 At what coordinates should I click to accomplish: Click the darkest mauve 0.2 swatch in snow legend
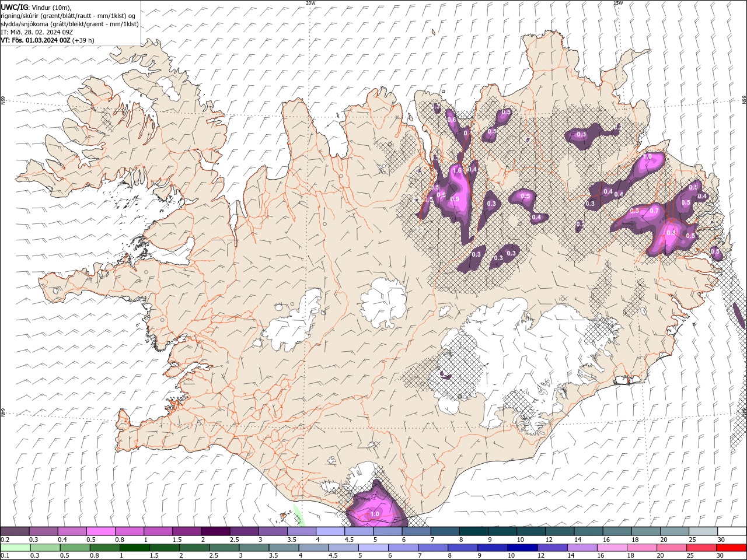[15, 531]
